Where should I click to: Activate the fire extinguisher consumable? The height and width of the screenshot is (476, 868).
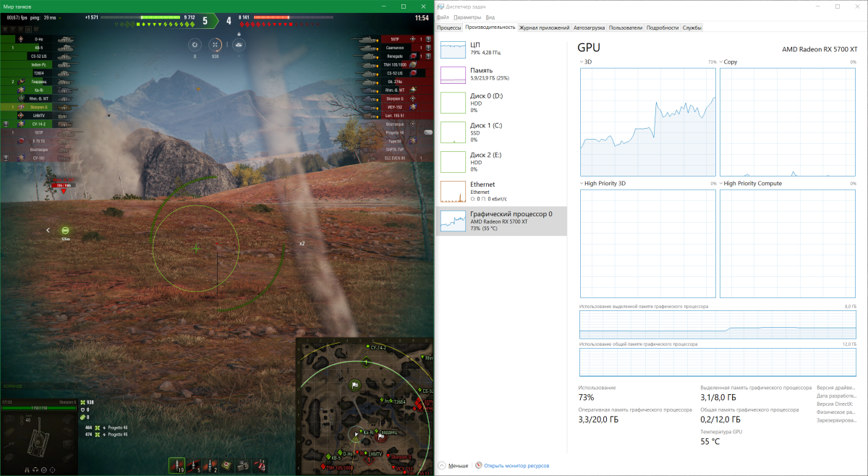coord(261,465)
